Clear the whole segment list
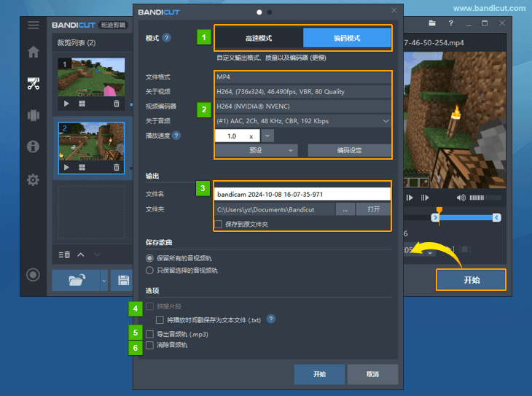Screen dimensions: 532x396 coord(64,255)
